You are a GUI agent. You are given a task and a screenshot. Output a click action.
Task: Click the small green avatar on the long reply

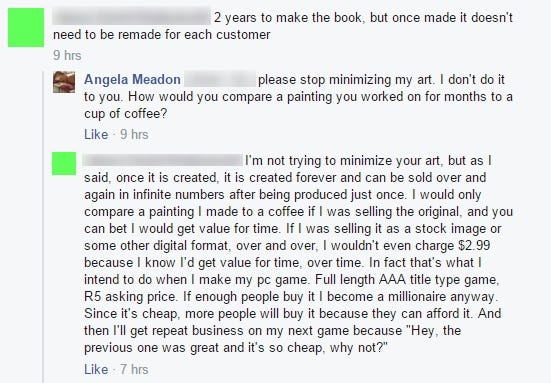click(x=64, y=163)
